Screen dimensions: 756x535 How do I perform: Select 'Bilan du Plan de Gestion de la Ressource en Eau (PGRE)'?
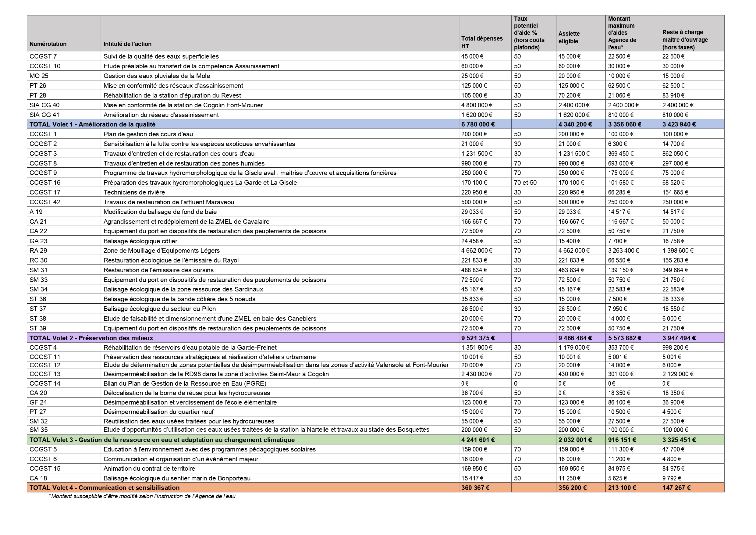point(185,383)
